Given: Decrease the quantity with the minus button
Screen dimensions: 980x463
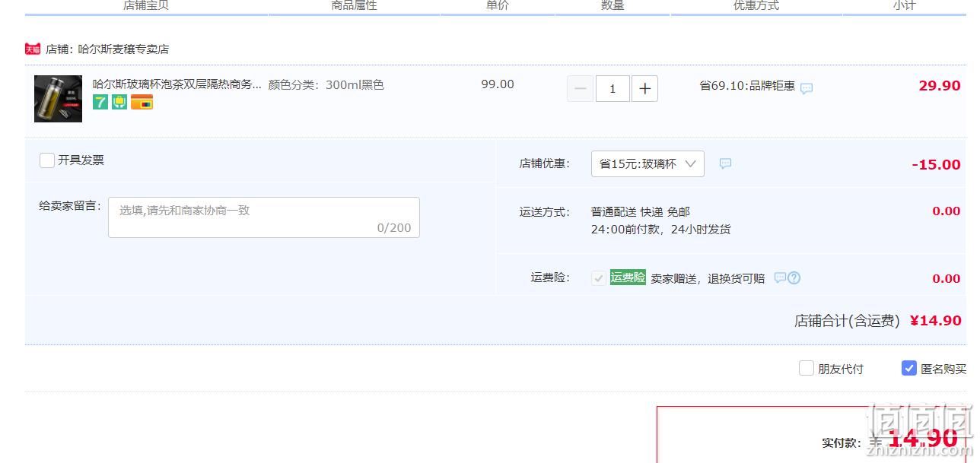Looking at the screenshot, I should pyautogui.click(x=580, y=89).
